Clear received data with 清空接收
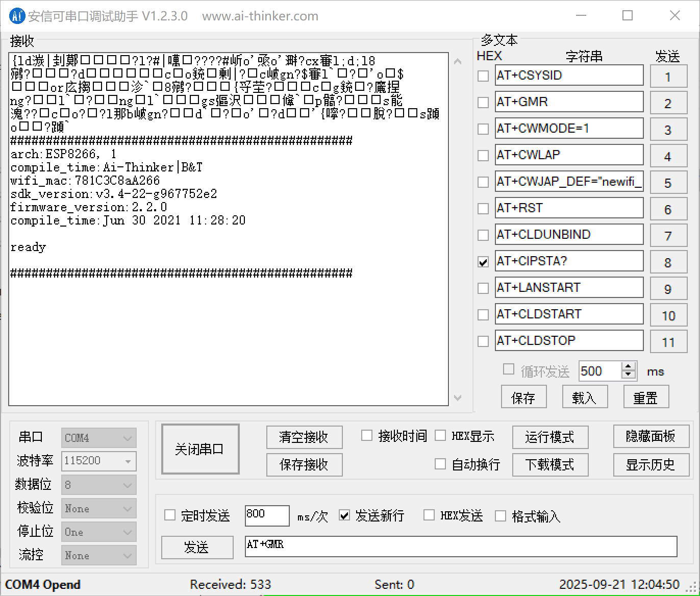This screenshot has width=700, height=596. coord(304,437)
